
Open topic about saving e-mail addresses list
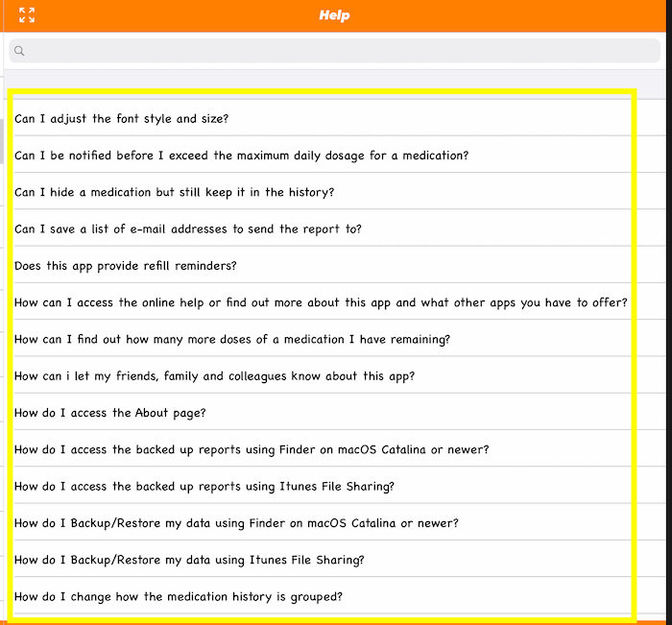187,229
